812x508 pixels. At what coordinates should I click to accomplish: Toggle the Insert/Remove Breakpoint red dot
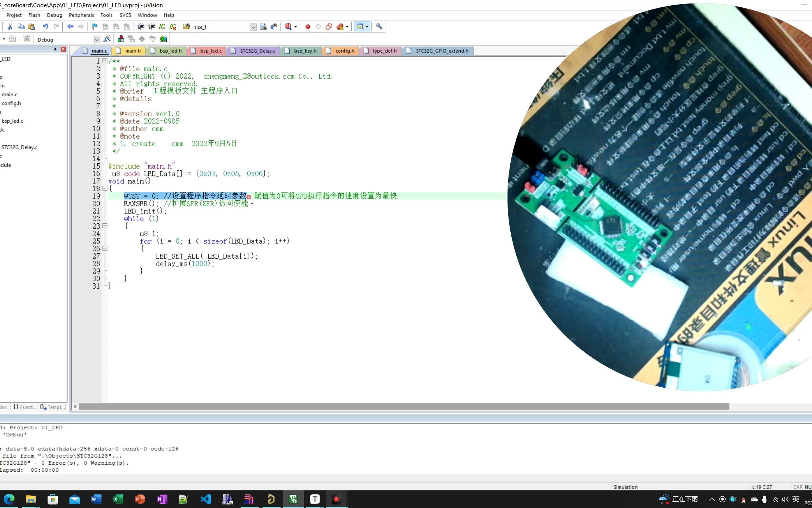pos(307,26)
